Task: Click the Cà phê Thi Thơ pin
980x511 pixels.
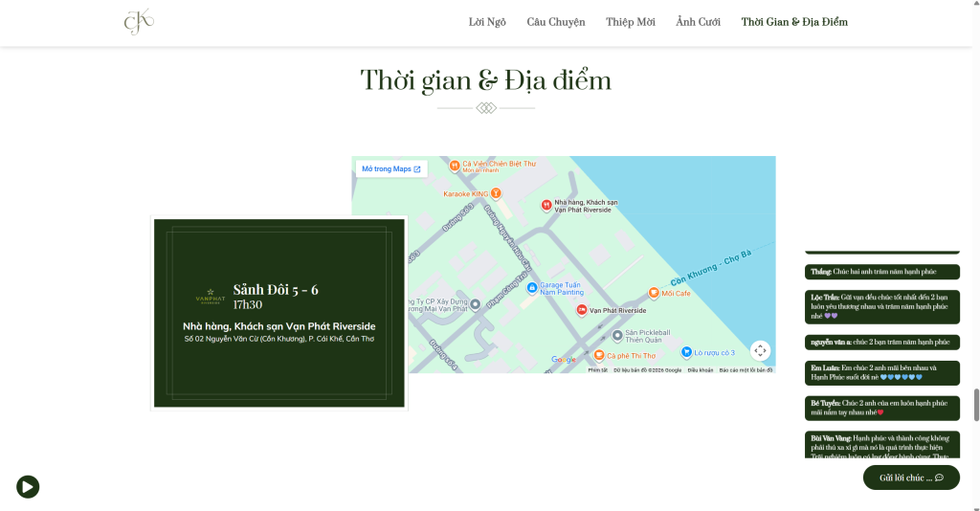Action: (598, 356)
